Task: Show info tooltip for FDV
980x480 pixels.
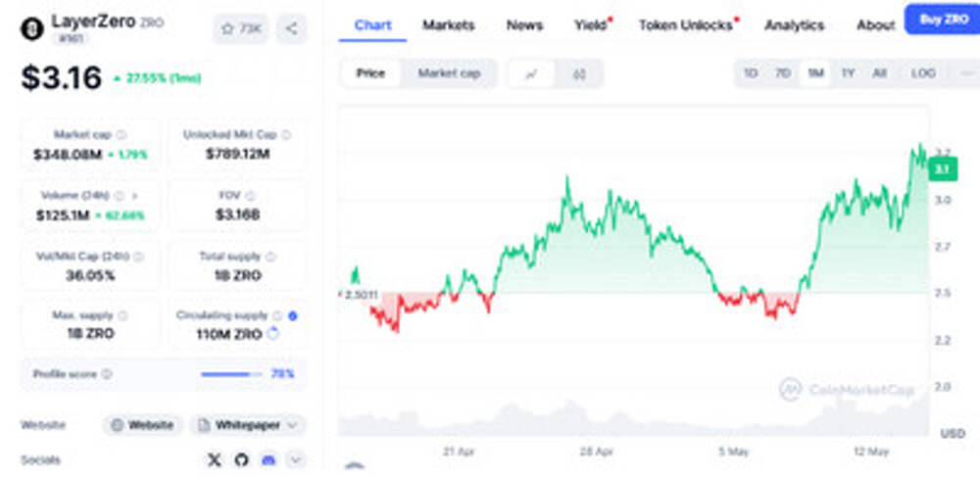Action: [250, 196]
